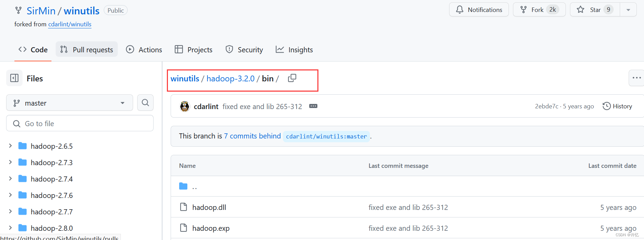
Task: Open the hadoop.dll file
Action: [x=209, y=207]
